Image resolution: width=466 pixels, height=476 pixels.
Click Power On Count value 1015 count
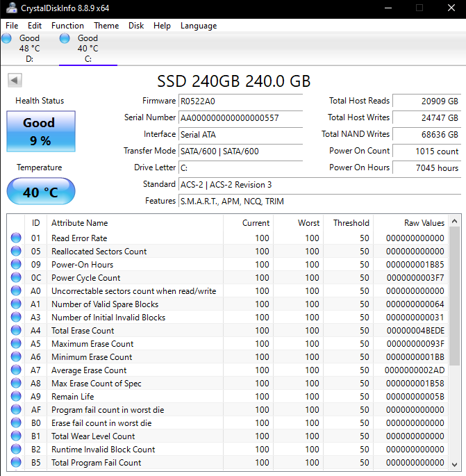click(427, 151)
